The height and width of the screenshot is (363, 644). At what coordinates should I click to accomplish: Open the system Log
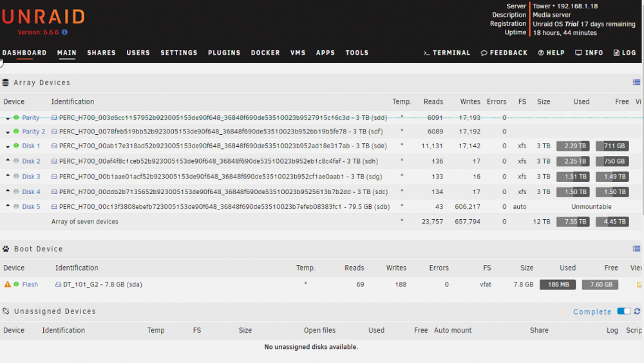pos(625,53)
